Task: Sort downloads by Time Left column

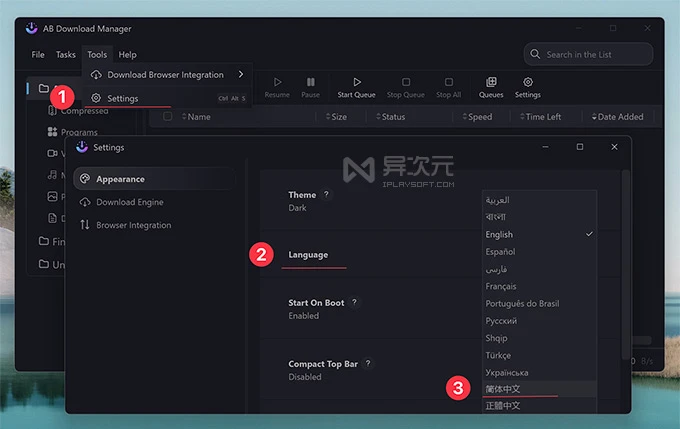Action: click(x=541, y=117)
